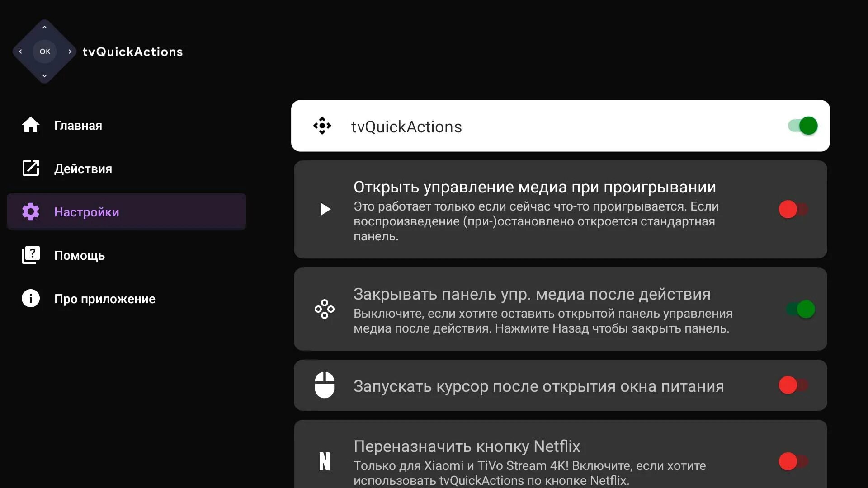This screenshot has height=488, width=868.
Task: Click description starting Выключите, если хотите оставить
Action: [x=543, y=321]
